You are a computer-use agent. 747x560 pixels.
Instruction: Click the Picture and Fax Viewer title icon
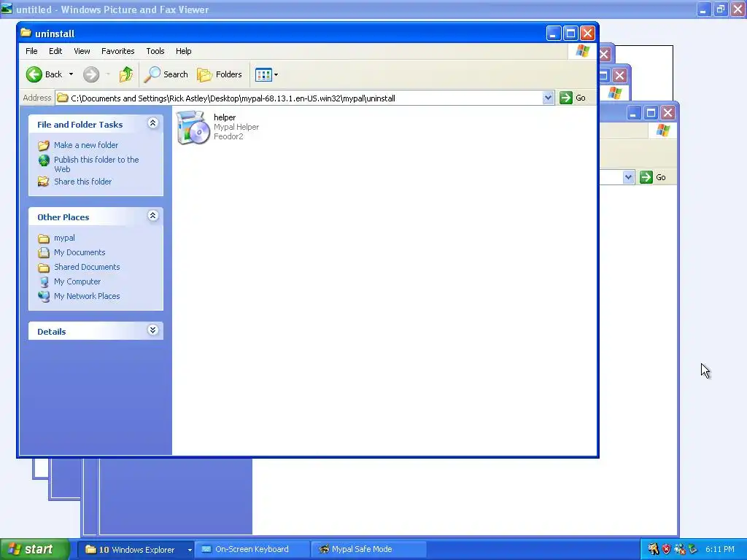[7, 9]
